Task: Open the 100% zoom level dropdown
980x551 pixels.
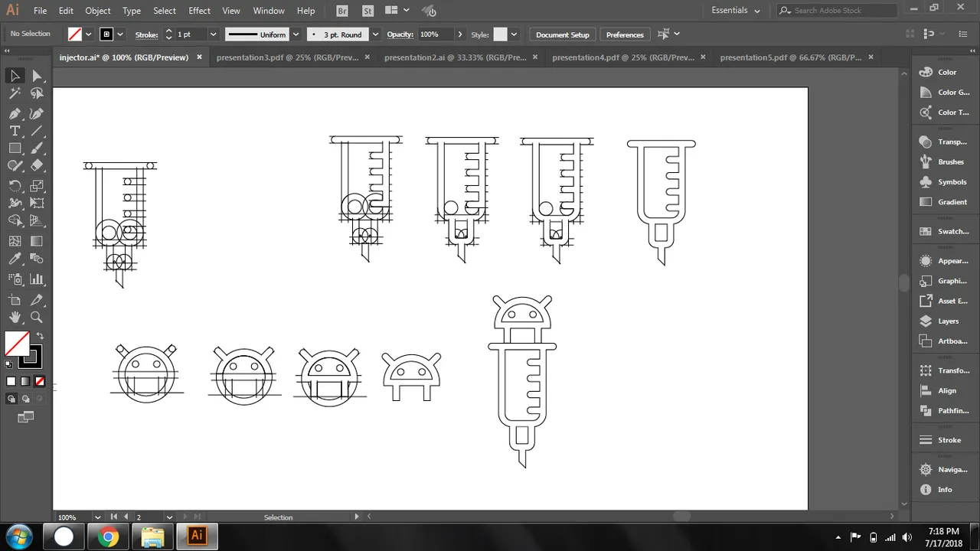Action: [96, 517]
